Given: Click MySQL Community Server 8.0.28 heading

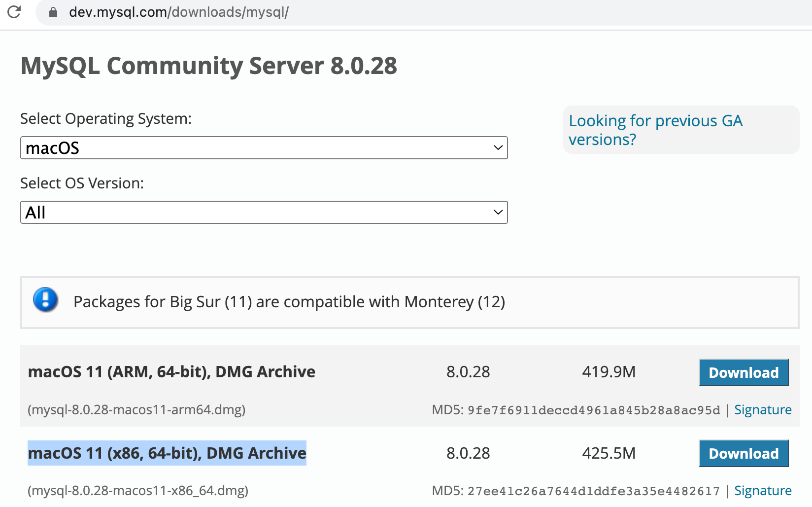Looking at the screenshot, I should [x=209, y=66].
